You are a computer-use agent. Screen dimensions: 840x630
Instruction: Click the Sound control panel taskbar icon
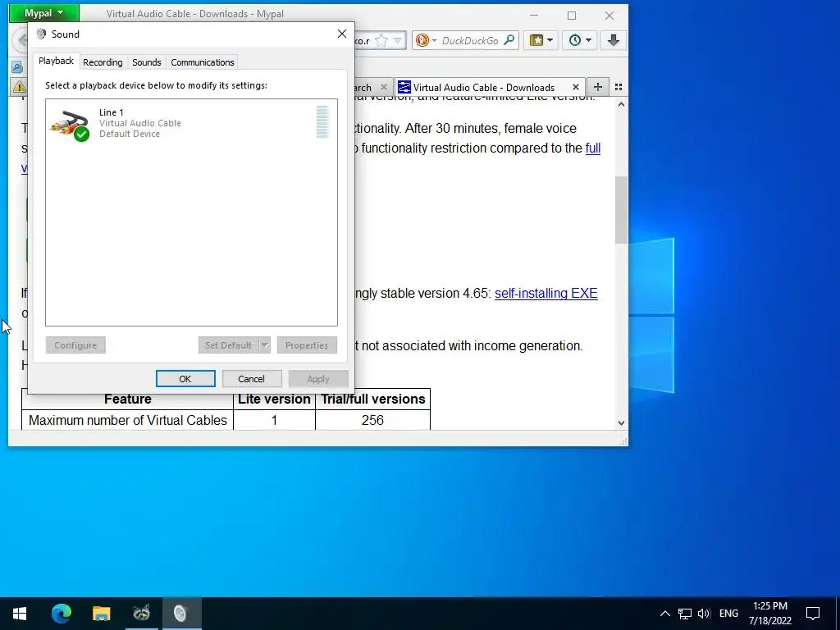pyautogui.click(x=181, y=614)
